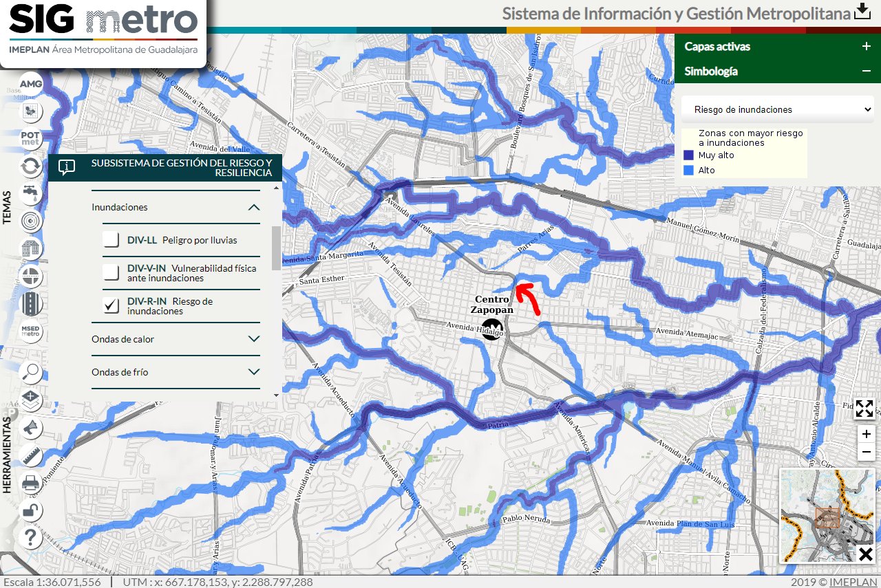The width and height of the screenshot is (881, 588).
Task: Select the ruler measurement tool
Action: click(31, 455)
